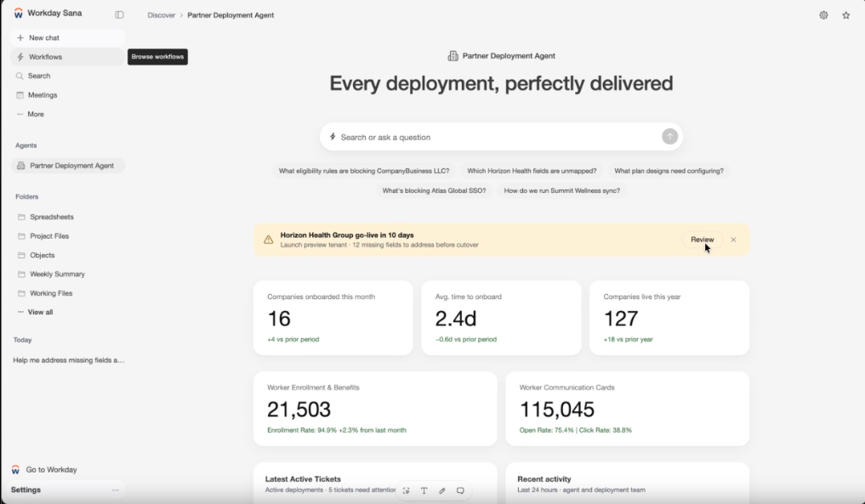The image size is (865, 504).
Task: Click the comment bubble icon
Action: [460, 490]
